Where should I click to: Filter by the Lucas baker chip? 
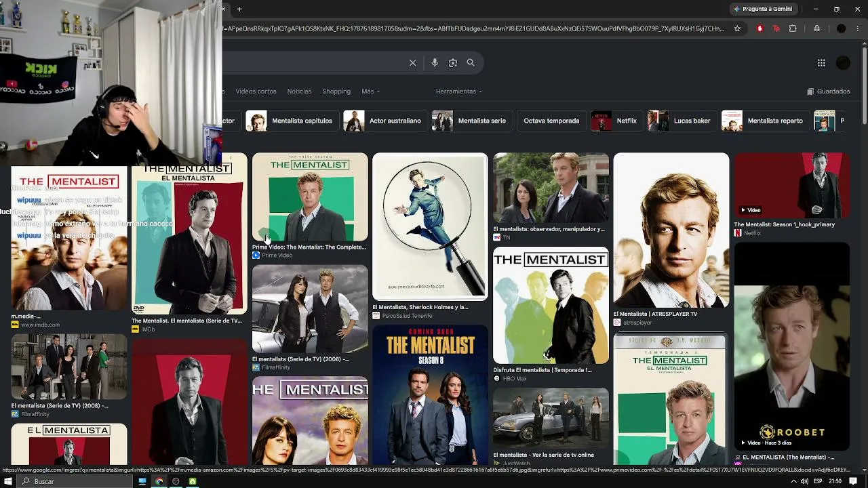point(682,121)
